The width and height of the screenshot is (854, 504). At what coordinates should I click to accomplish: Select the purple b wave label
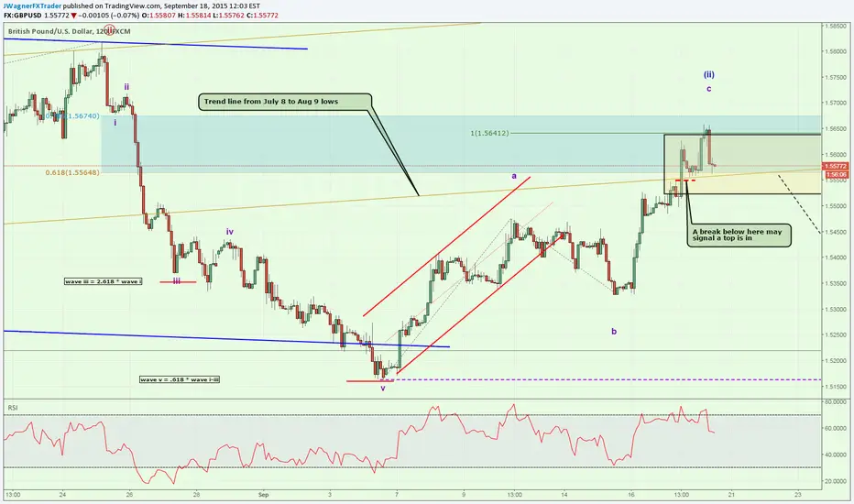click(614, 332)
